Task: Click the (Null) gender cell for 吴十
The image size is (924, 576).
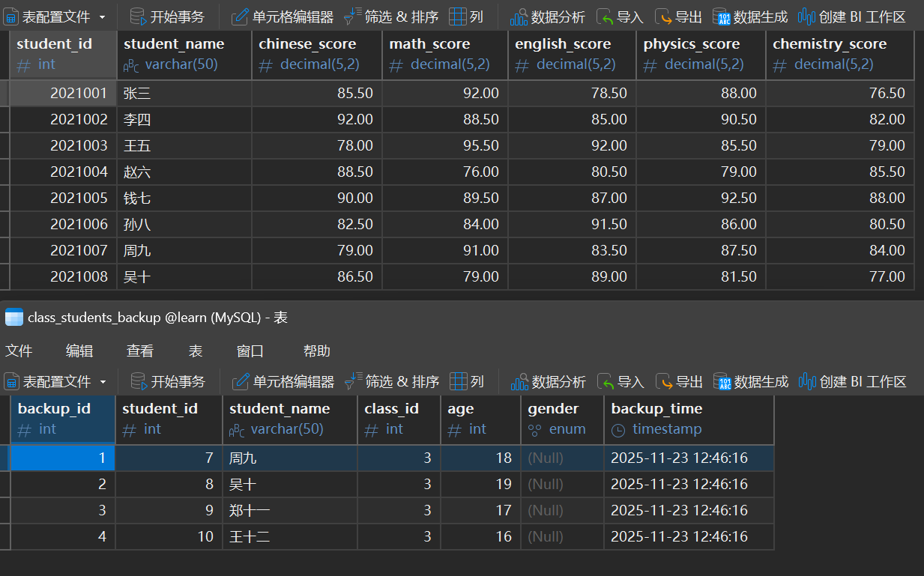Action: [x=562, y=485]
